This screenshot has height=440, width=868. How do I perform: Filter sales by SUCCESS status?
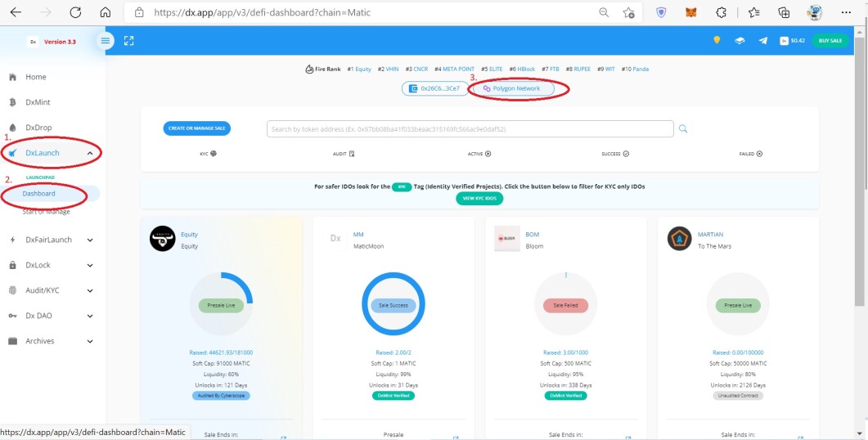615,154
